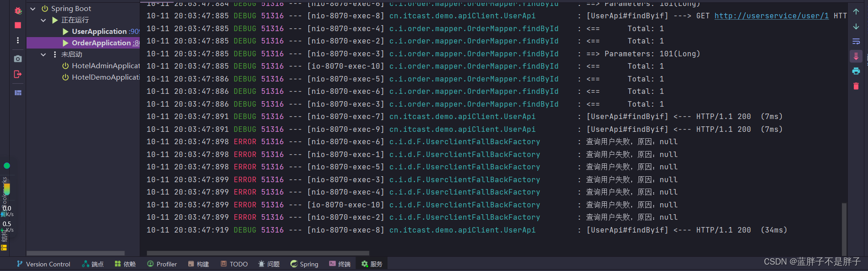This screenshot has width=868, height=271.
Task: Click the OrderApplication port link
Action: [136, 43]
